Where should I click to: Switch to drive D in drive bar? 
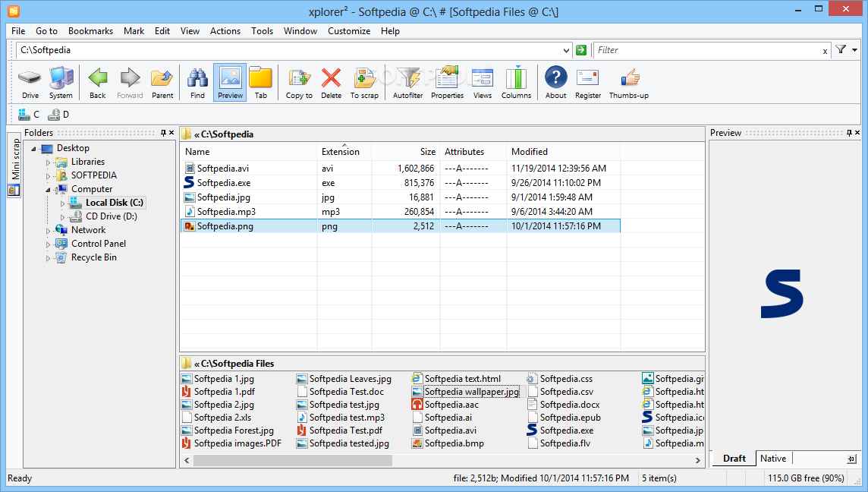click(x=58, y=114)
